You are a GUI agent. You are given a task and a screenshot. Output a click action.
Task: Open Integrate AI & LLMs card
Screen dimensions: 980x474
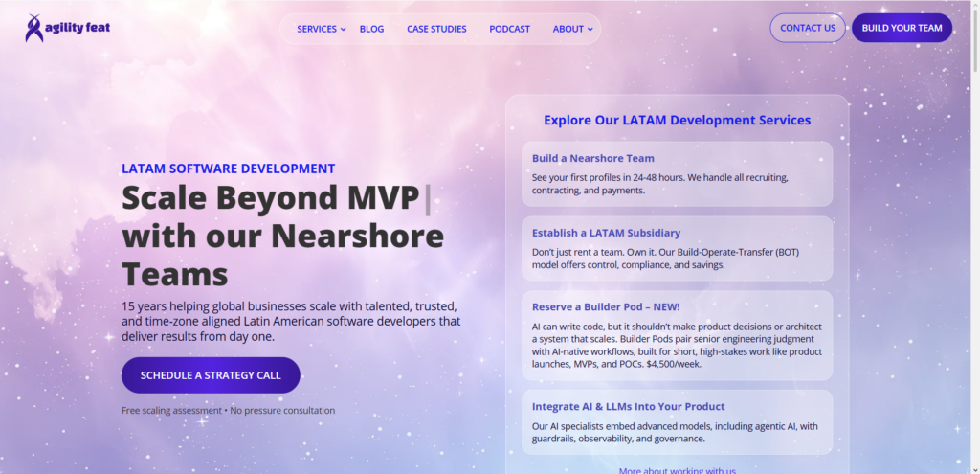click(x=677, y=422)
